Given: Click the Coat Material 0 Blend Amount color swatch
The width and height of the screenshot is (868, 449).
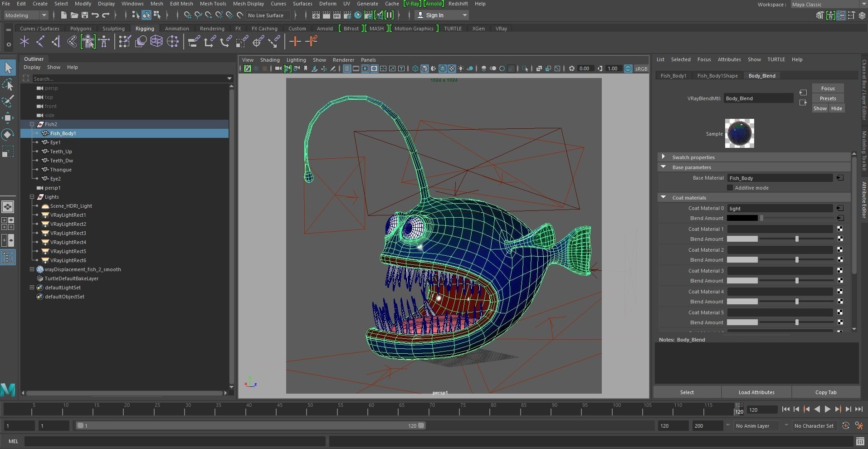Looking at the screenshot, I should pos(742,218).
